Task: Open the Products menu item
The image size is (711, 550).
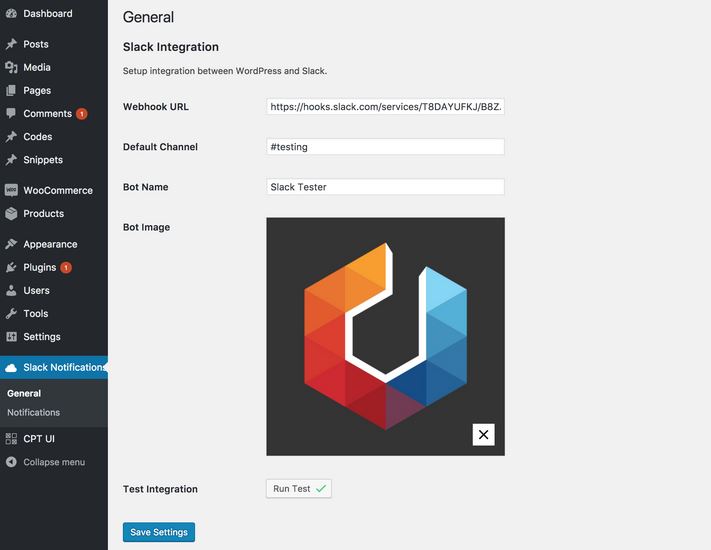Action: coord(54,214)
